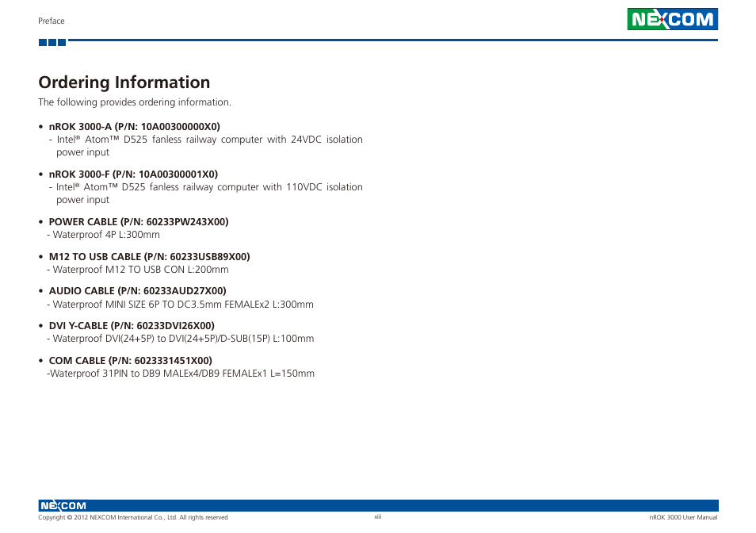Click 'nROK 3000 User Manual' footer text
Screen dimensions: 756x533
pos(683,518)
